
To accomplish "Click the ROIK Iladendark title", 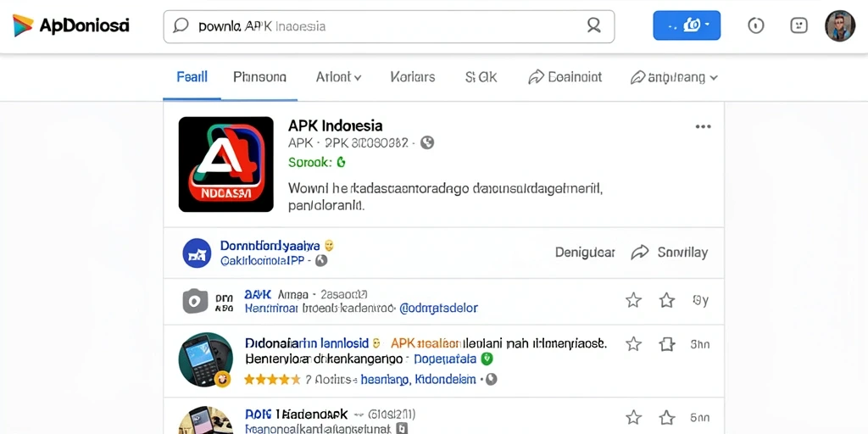I will pos(296,414).
